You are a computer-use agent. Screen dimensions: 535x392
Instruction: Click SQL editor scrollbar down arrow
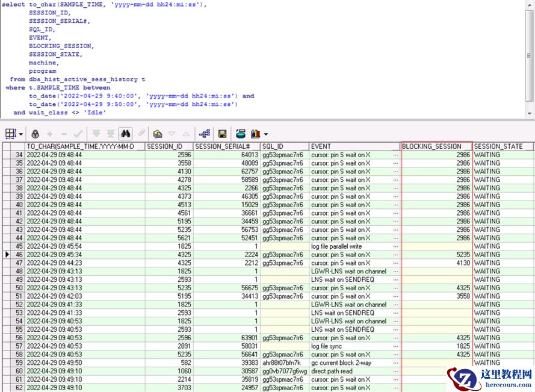click(x=530, y=113)
